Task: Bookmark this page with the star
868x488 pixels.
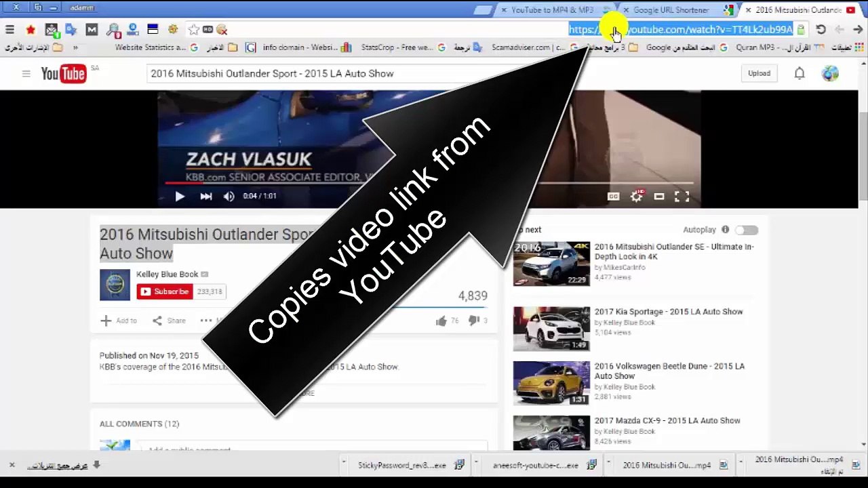Action: tap(194, 30)
